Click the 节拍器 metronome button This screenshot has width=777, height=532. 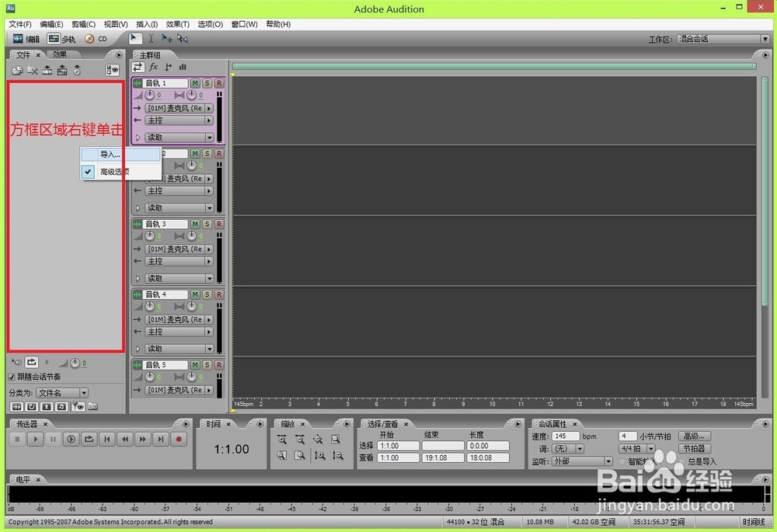point(694,449)
